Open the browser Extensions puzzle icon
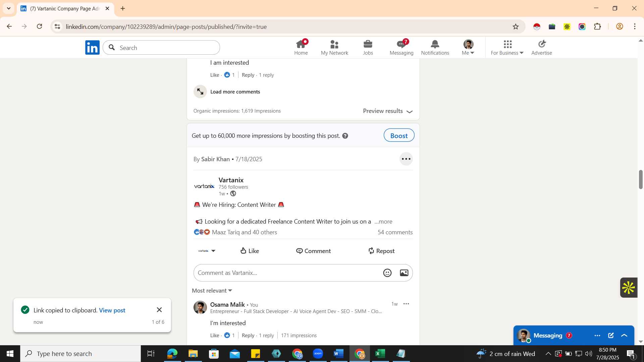644x362 pixels. 597,26
